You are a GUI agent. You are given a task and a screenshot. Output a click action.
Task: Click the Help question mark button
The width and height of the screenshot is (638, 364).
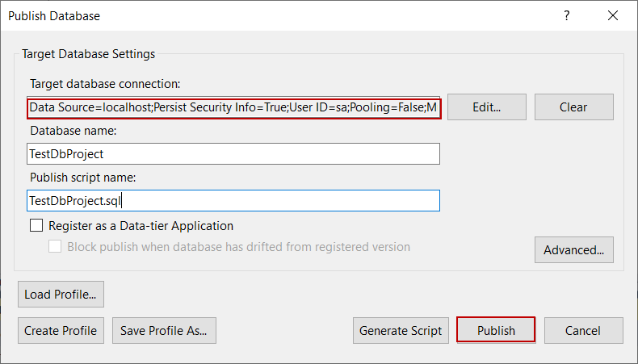coord(567,16)
